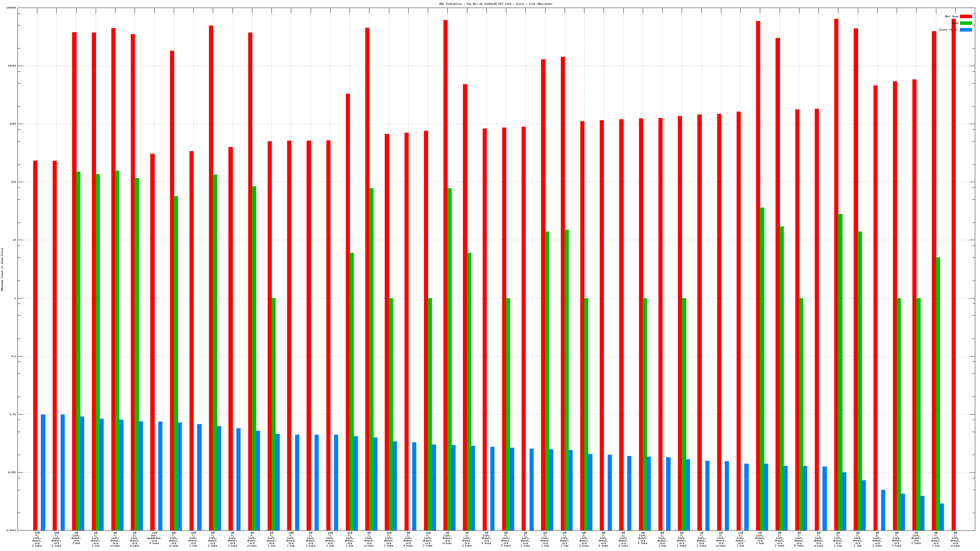Viewport: 980px width, 551px height.
Task: Click the leftmost blue score bar
Action: 43,472
